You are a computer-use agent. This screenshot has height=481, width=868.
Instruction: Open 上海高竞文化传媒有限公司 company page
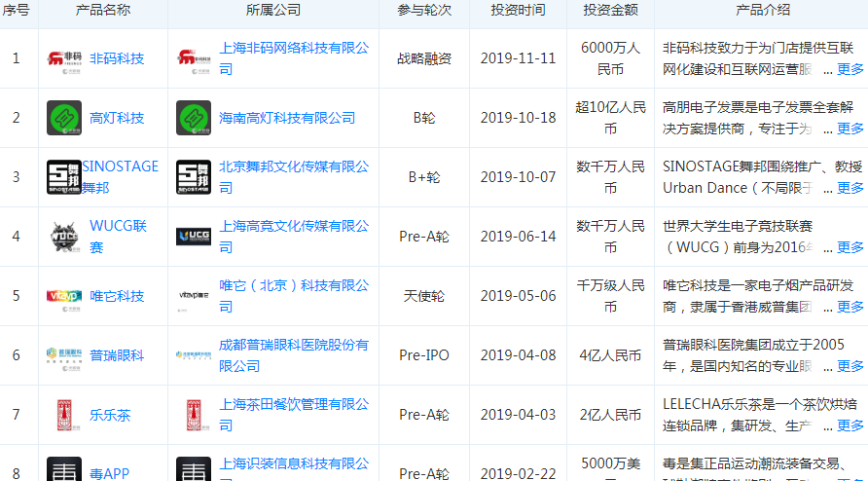coord(294,237)
